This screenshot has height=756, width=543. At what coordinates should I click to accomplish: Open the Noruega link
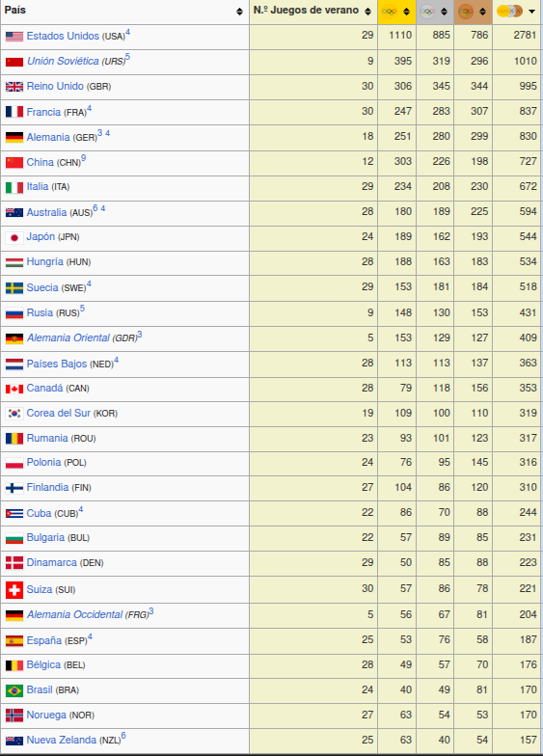(x=46, y=715)
